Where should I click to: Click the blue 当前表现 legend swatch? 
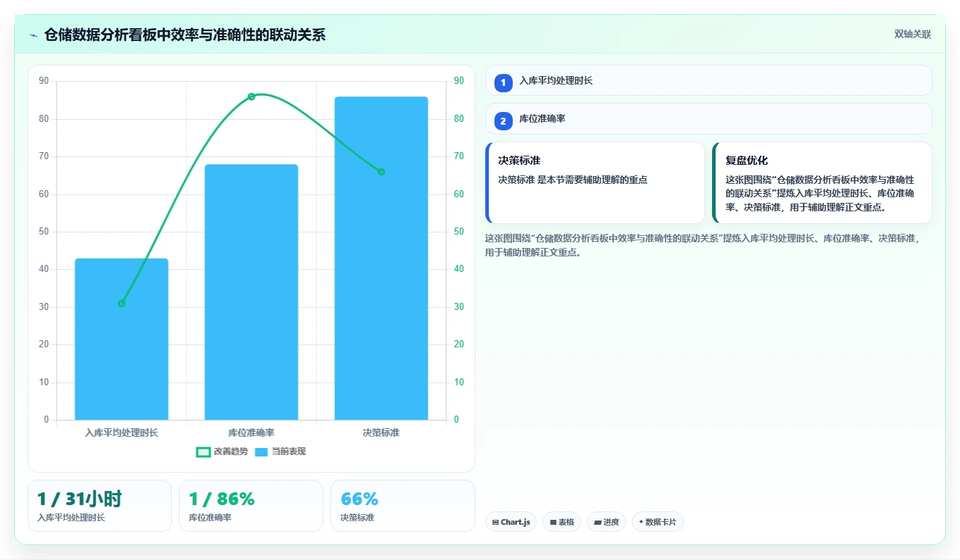click(261, 452)
